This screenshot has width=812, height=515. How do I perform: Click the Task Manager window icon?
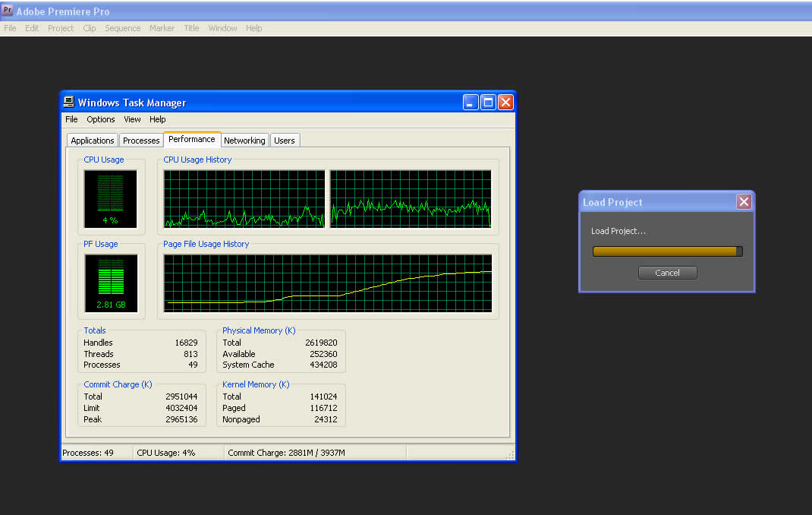tap(69, 102)
